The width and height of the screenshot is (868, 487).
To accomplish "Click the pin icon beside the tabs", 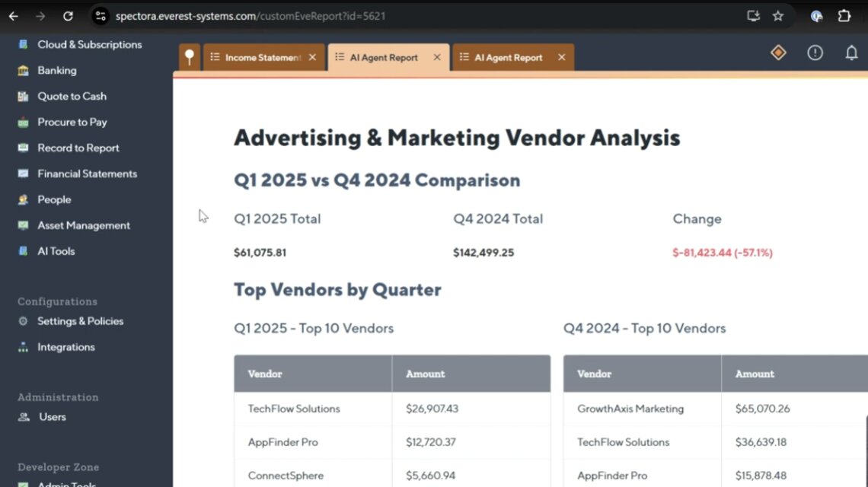I will (x=190, y=58).
